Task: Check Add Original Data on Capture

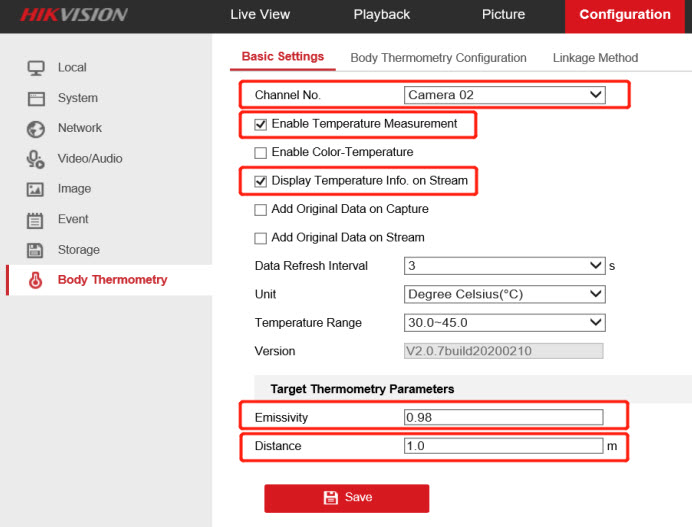Action: click(x=261, y=210)
